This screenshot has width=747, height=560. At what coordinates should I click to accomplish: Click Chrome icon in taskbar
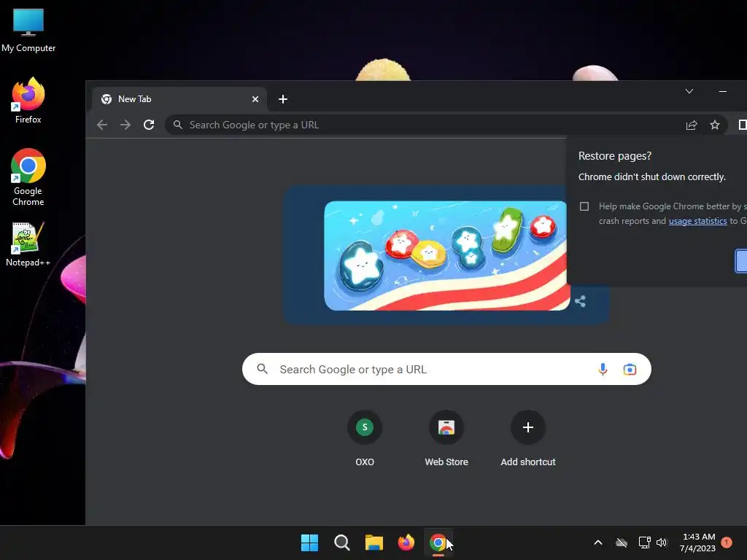[x=438, y=542]
